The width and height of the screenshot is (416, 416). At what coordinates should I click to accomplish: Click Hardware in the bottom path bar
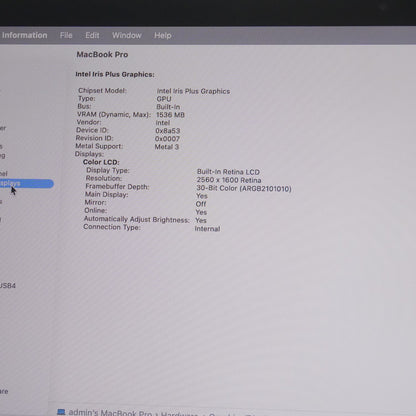click(x=179, y=414)
